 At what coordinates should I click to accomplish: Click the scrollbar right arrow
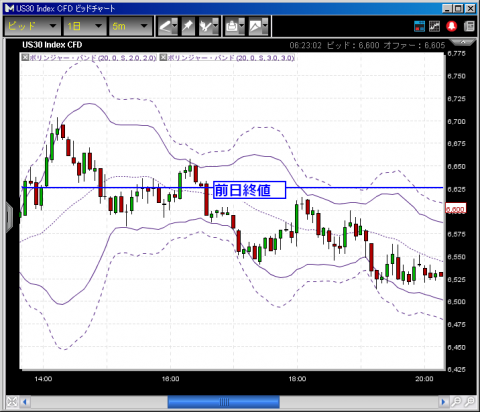click(443, 402)
